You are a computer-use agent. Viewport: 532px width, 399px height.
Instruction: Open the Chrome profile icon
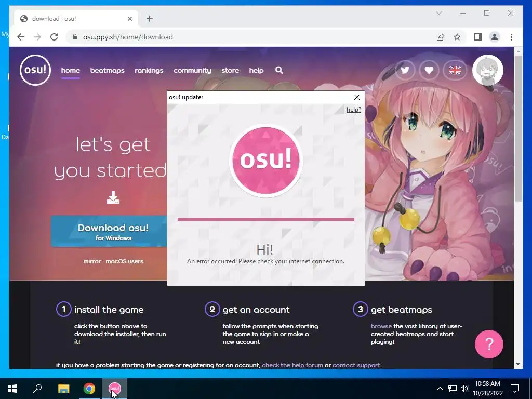point(495,37)
